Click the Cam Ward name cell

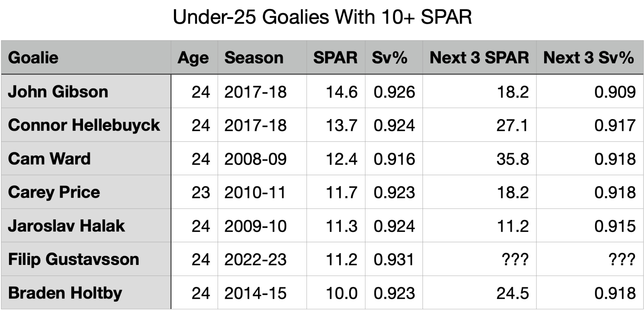coord(49,159)
